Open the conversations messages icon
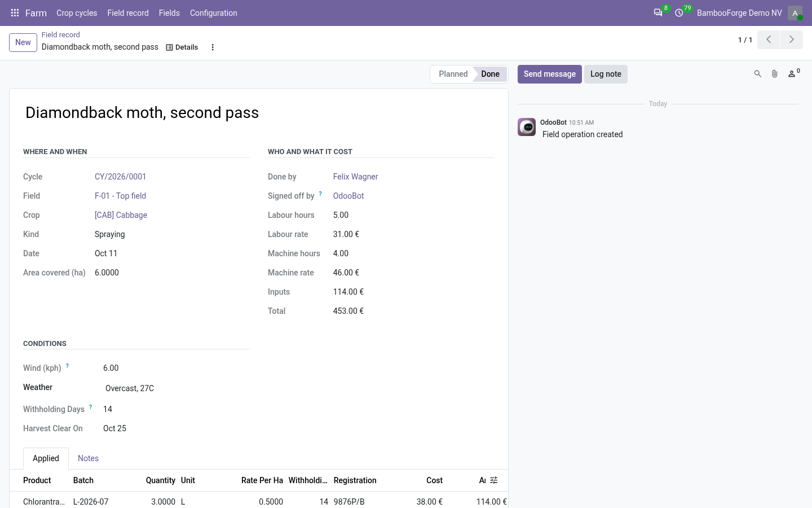This screenshot has width=812, height=508. point(658,13)
